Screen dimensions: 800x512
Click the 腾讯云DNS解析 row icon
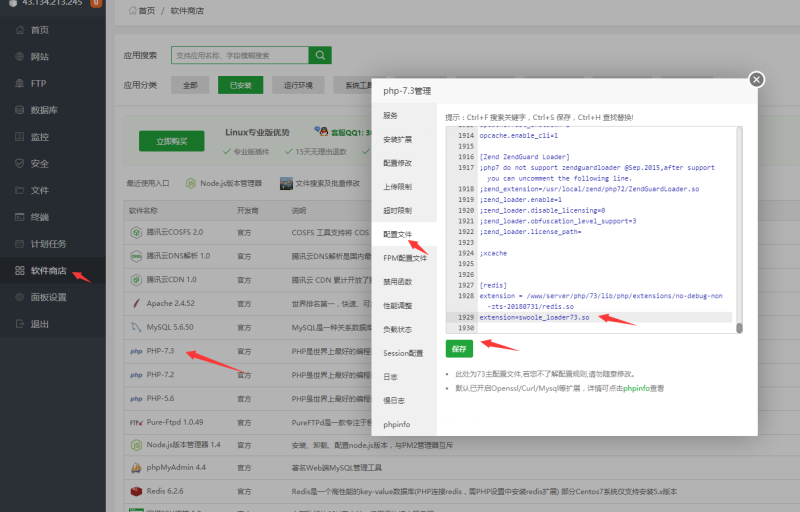coord(136,256)
